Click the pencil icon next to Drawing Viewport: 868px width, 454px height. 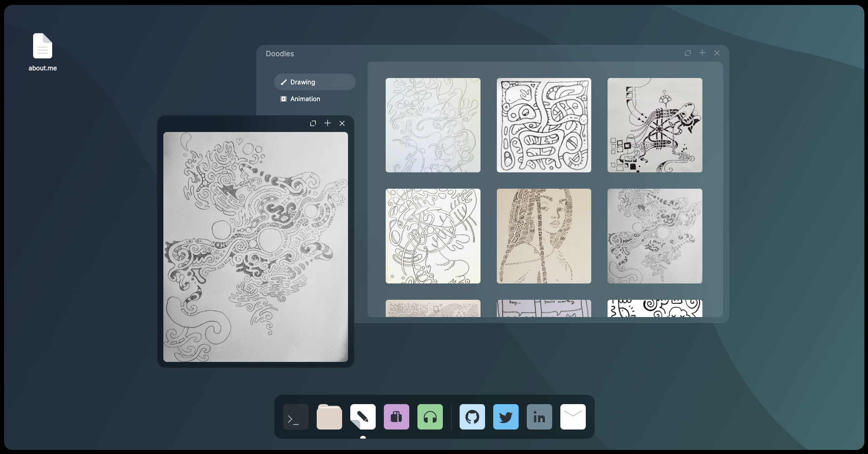284,82
